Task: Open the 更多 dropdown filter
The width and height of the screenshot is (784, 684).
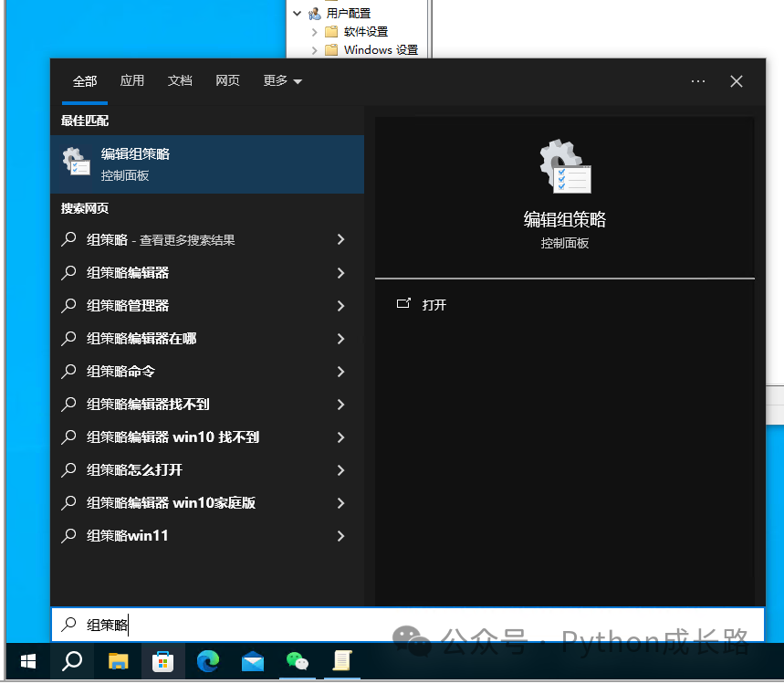Action: click(282, 81)
